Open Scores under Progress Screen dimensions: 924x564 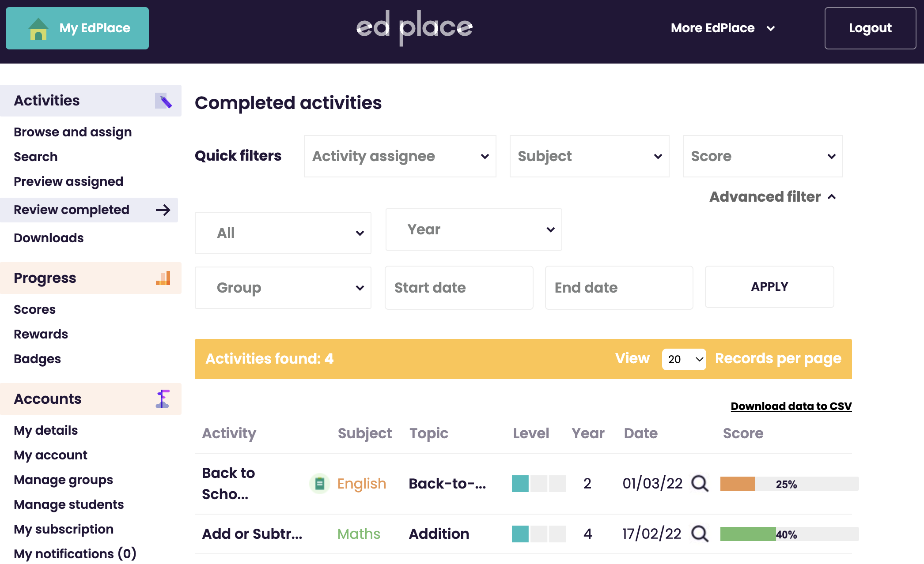pyautogui.click(x=34, y=310)
